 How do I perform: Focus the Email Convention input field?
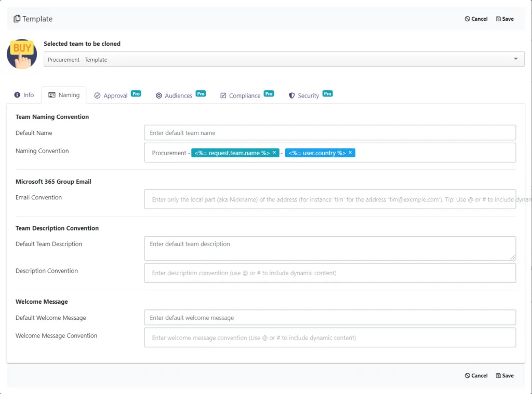point(330,199)
